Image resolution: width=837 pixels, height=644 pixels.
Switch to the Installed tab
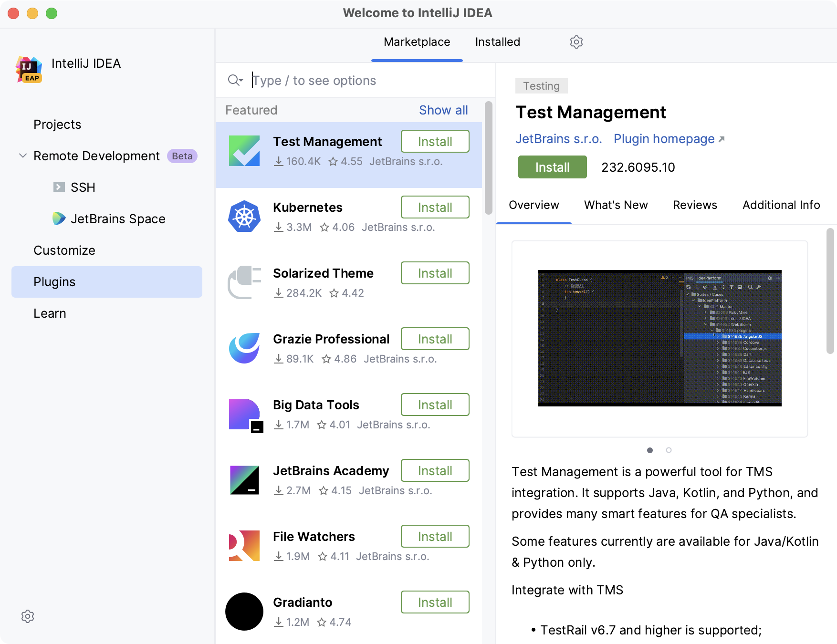click(498, 42)
